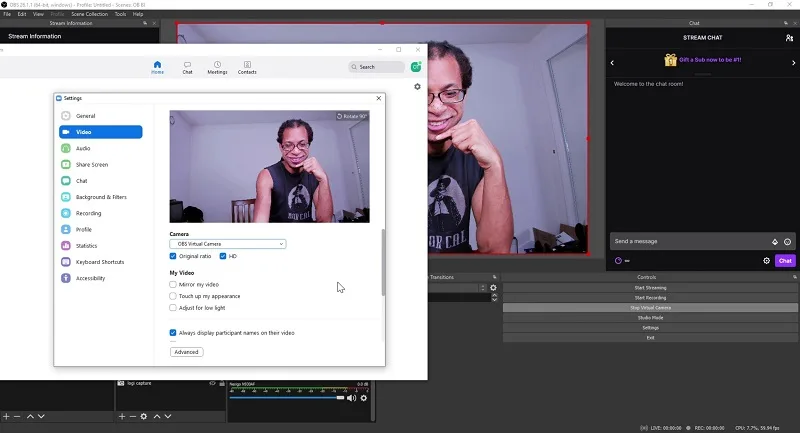Viewport: 800px width, 433px height.
Task: Open the Twitch chat users list icon
Action: click(x=789, y=38)
